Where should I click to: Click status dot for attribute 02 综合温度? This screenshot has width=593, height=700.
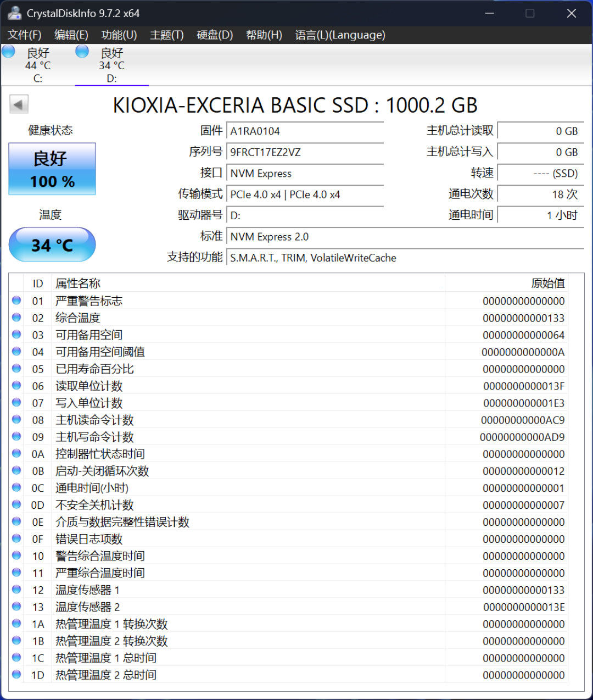[x=16, y=318]
